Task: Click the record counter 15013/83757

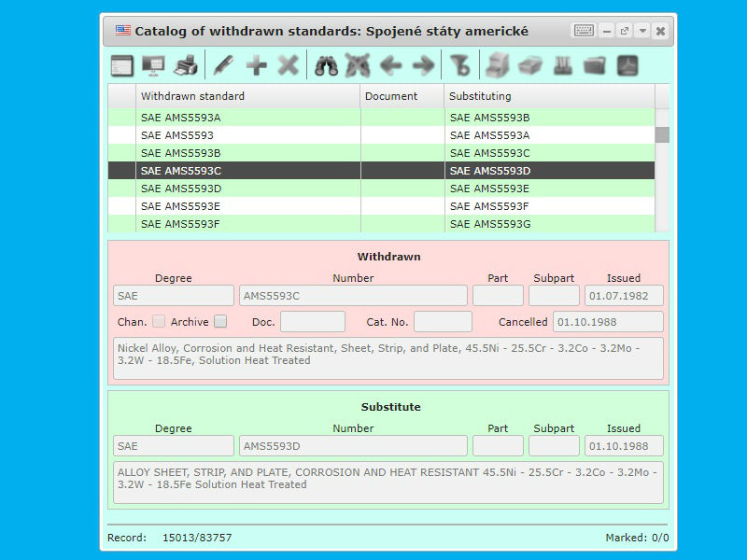Action: (197, 538)
